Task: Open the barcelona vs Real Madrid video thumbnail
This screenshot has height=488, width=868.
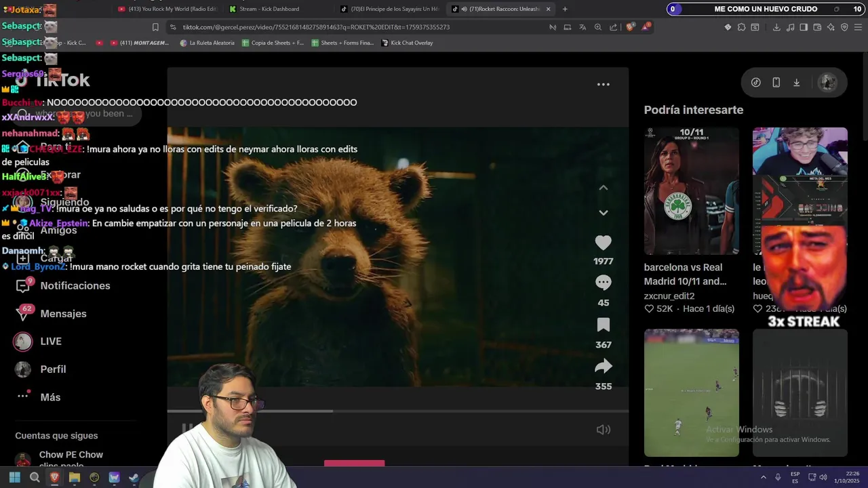Action: click(x=691, y=191)
